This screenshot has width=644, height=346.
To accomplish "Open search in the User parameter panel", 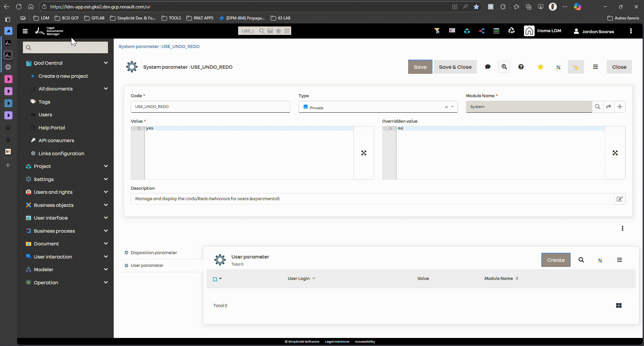I will point(581,260).
